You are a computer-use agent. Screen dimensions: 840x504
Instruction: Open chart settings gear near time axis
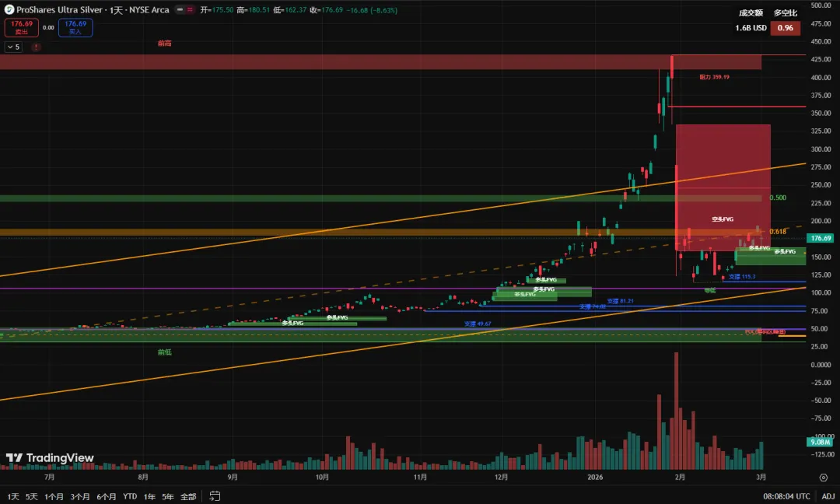823,478
